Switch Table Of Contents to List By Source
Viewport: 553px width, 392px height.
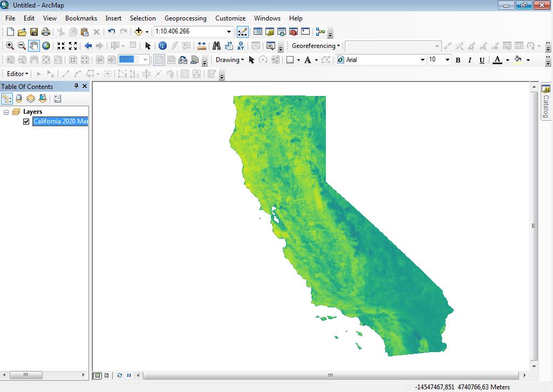click(18, 98)
